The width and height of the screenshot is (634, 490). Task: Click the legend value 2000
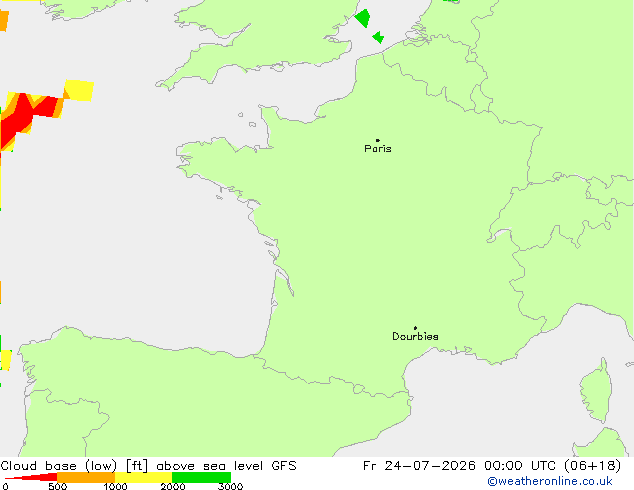(x=173, y=486)
